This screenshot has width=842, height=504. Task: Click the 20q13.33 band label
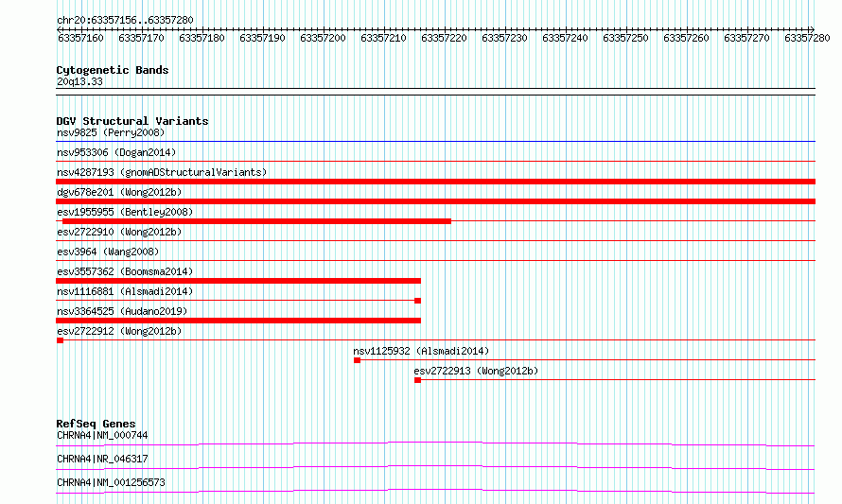(x=79, y=81)
